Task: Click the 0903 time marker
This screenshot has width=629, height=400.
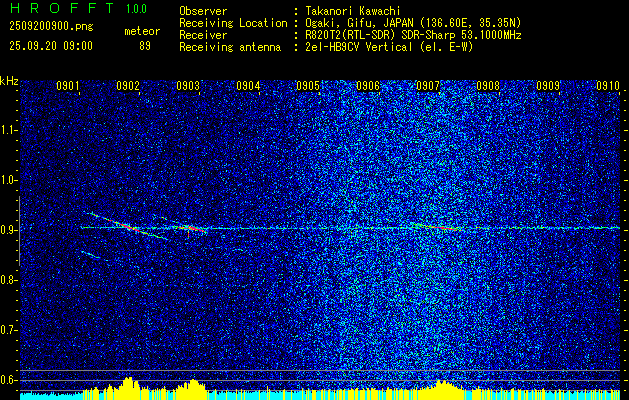Action: click(x=188, y=85)
